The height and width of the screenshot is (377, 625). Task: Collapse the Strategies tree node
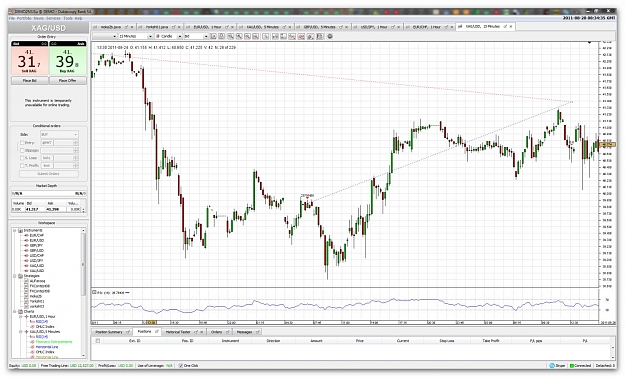pyautogui.click(x=15, y=276)
